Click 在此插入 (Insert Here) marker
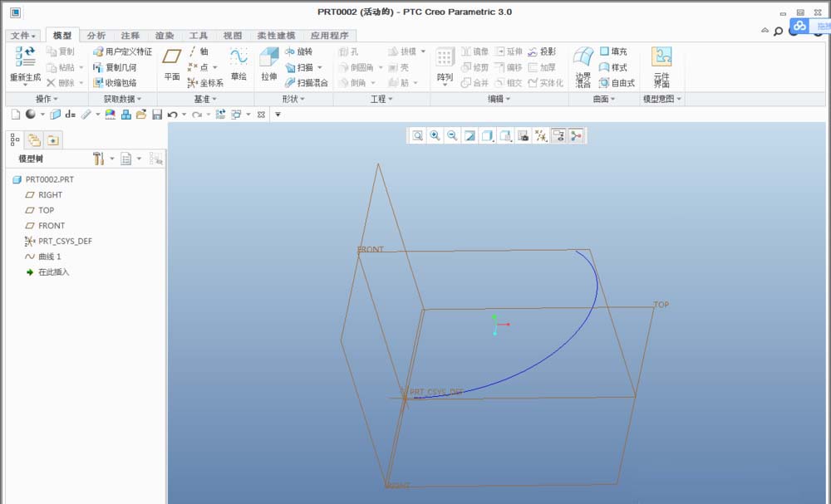831x504 pixels. [x=47, y=272]
